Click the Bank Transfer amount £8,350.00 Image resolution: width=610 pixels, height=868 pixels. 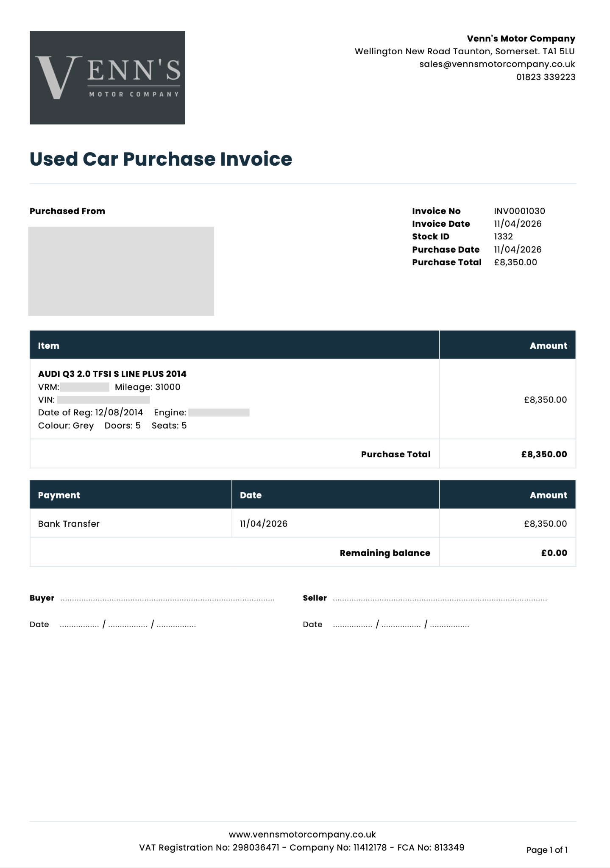click(x=545, y=524)
